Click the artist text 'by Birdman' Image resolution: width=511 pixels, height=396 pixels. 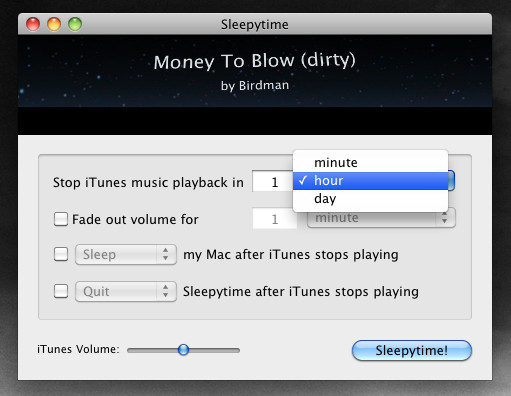point(255,86)
